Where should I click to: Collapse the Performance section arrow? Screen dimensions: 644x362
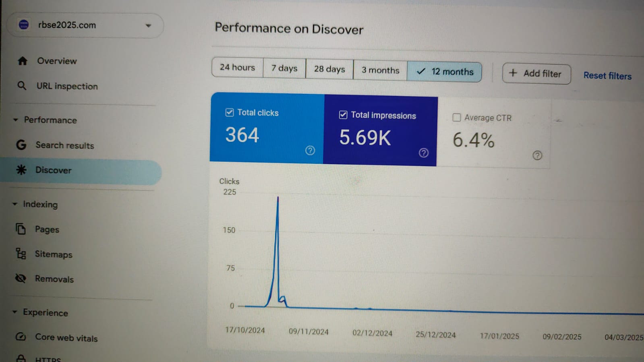click(x=15, y=120)
